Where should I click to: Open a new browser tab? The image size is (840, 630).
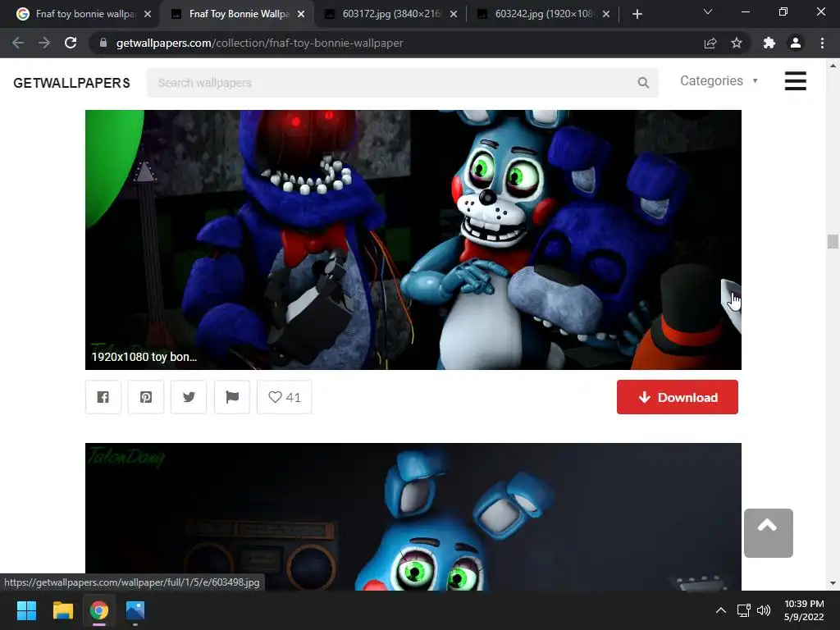[637, 14]
